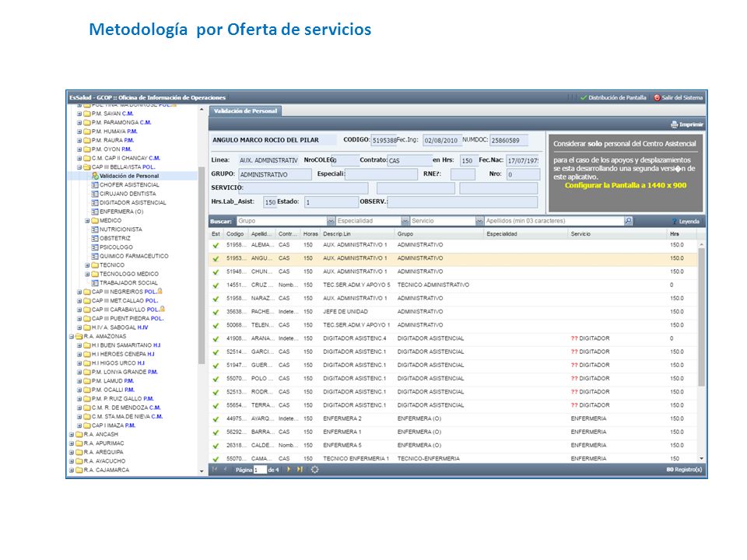
Task: Click the Estado input field
Action: (x=331, y=202)
